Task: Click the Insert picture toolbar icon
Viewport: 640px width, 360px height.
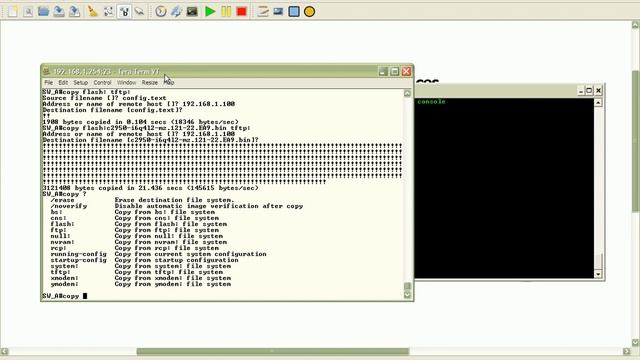Action: click(x=278, y=11)
